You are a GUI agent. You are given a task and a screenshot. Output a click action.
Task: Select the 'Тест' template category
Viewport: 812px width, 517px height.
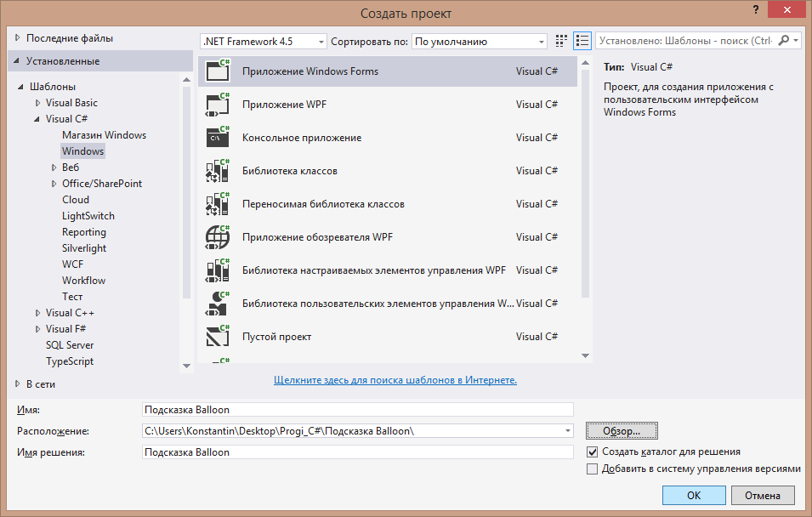point(72,297)
